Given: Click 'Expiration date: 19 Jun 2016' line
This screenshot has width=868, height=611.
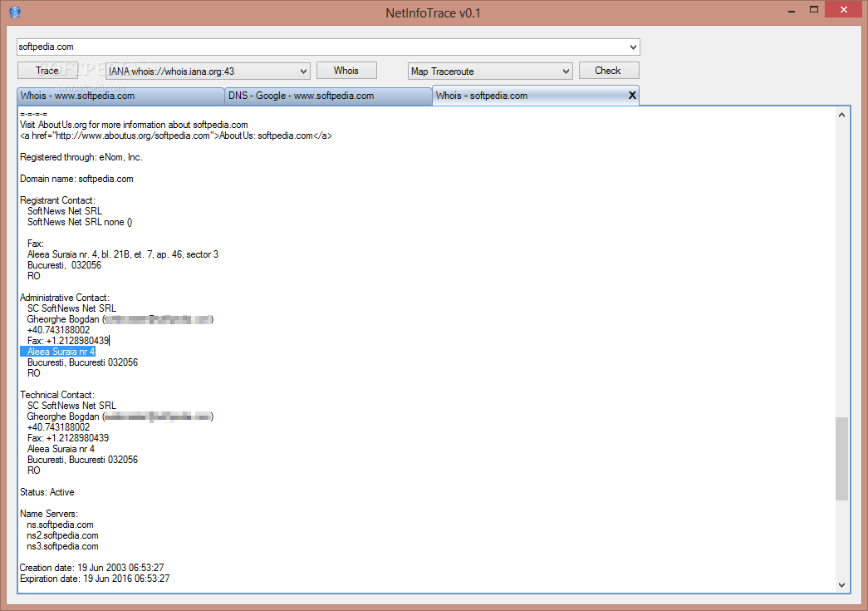Looking at the screenshot, I should [95, 579].
